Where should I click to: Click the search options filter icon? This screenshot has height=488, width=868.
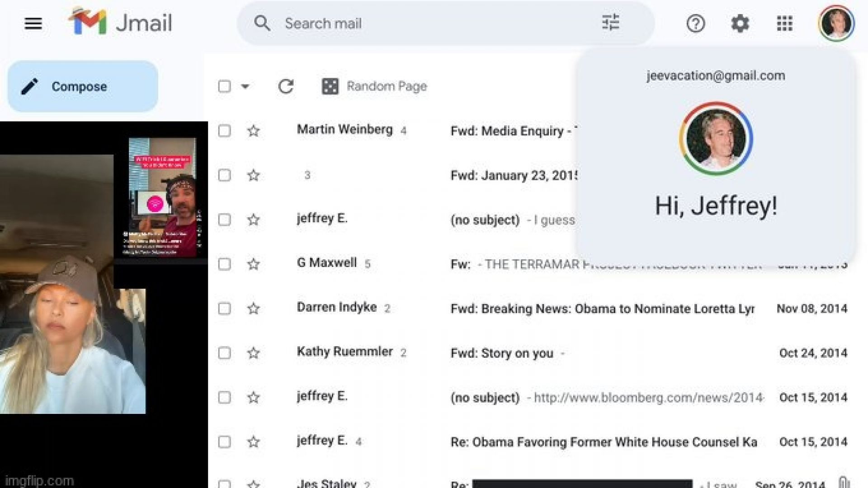pyautogui.click(x=610, y=23)
